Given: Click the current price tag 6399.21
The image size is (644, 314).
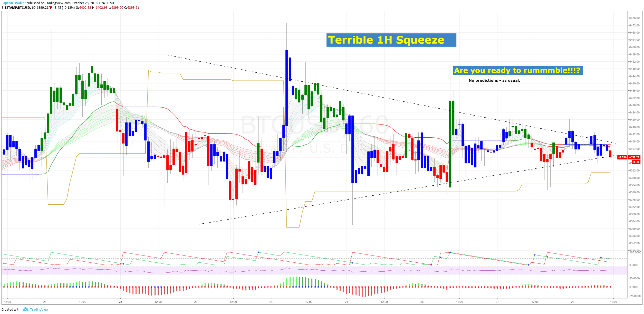Looking at the screenshot, I should click(634, 157).
